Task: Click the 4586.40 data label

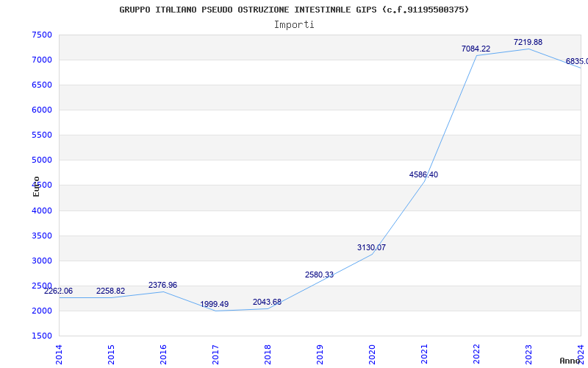Action: coord(423,174)
